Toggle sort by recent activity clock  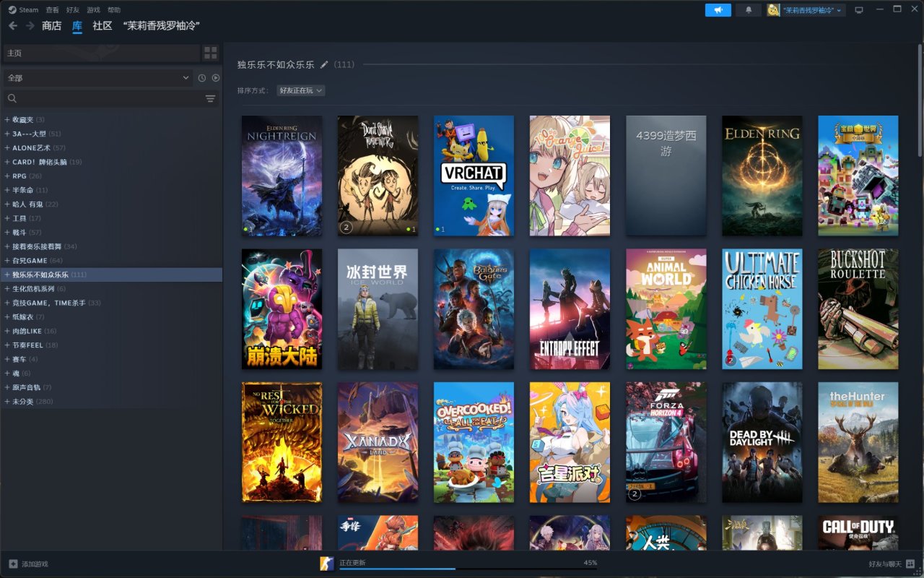point(202,78)
